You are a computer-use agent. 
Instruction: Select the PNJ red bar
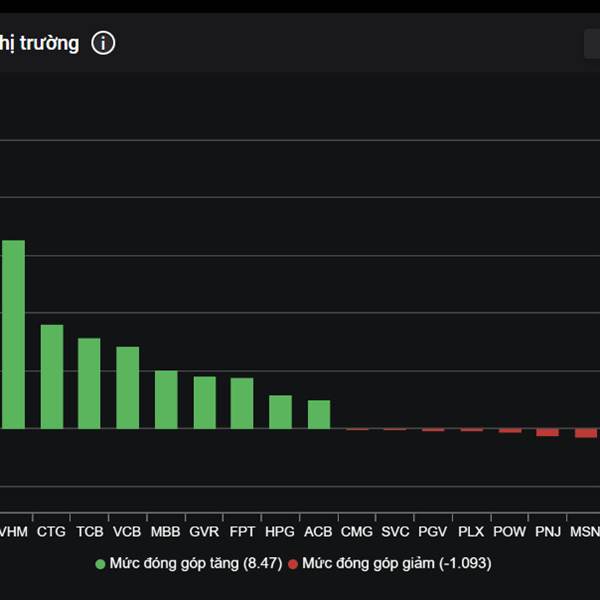tap(548, 432)
